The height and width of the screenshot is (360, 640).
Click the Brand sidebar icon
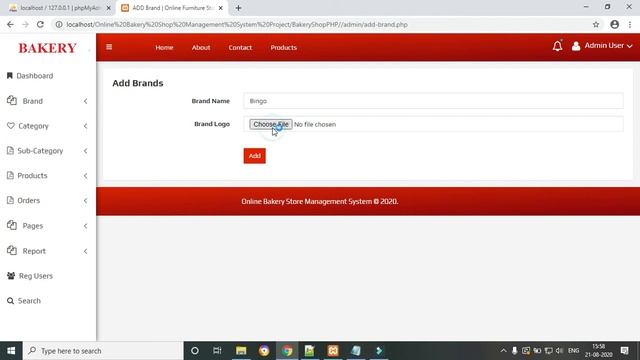pos(12,100)
